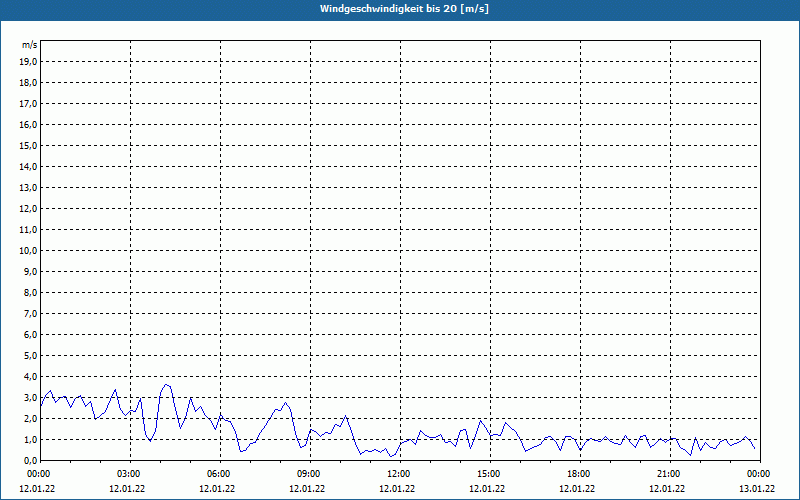Click the 21:00 time label
The height and width of the screenshot is (500, 800).
click(x=670, y=474)
